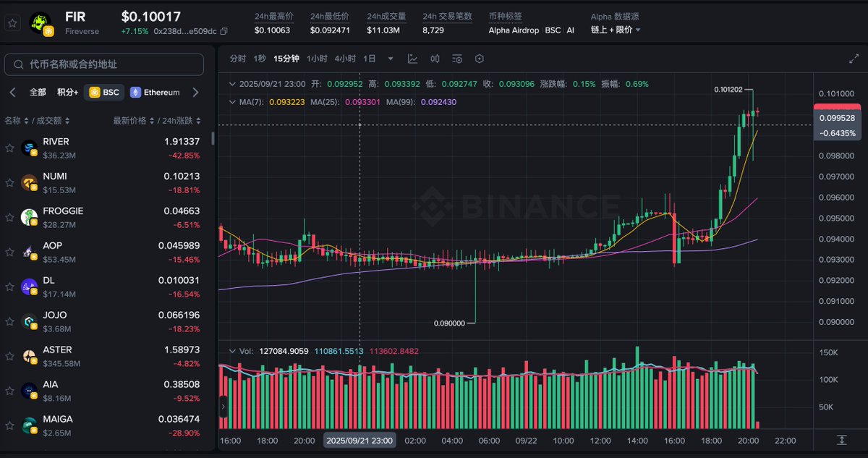Click the MA(25) value 0.093301
The width and height of the screenshot is (868, 458).
pos(363,102)
